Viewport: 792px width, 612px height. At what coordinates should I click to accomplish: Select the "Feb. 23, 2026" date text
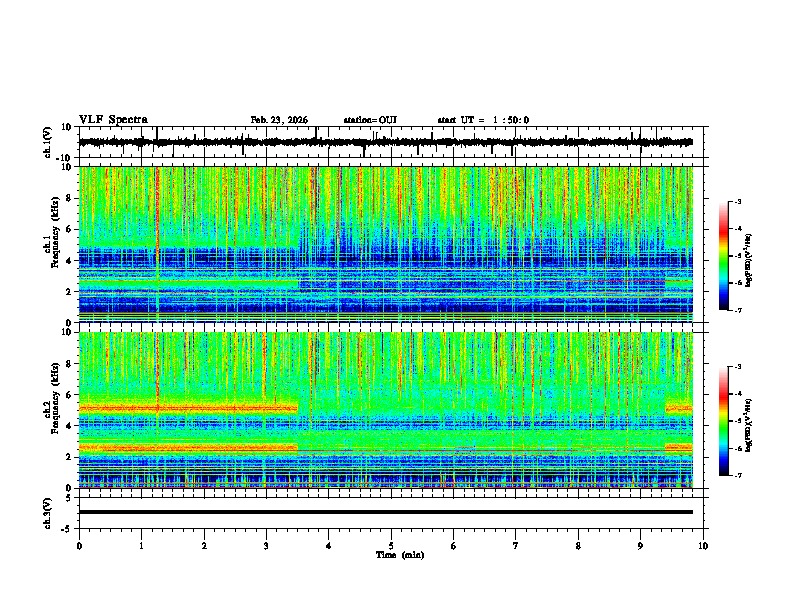[279, 120]
